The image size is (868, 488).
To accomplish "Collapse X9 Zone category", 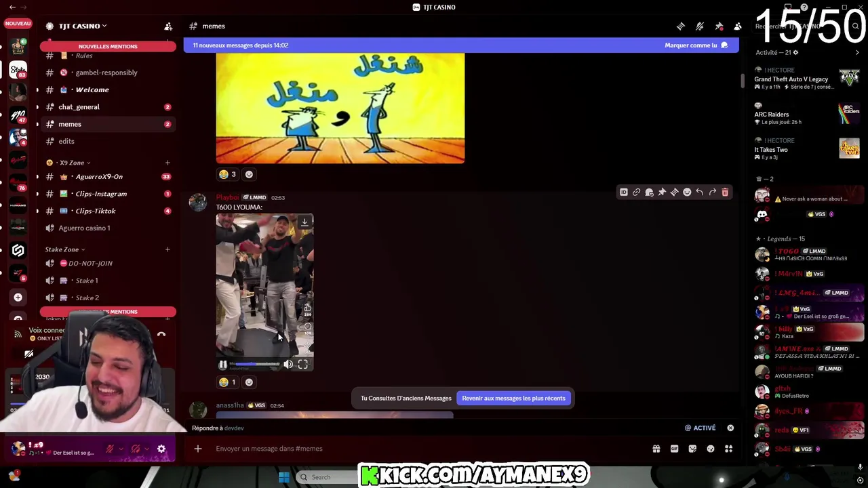I will pyautogui.click(x=74, y=163).
